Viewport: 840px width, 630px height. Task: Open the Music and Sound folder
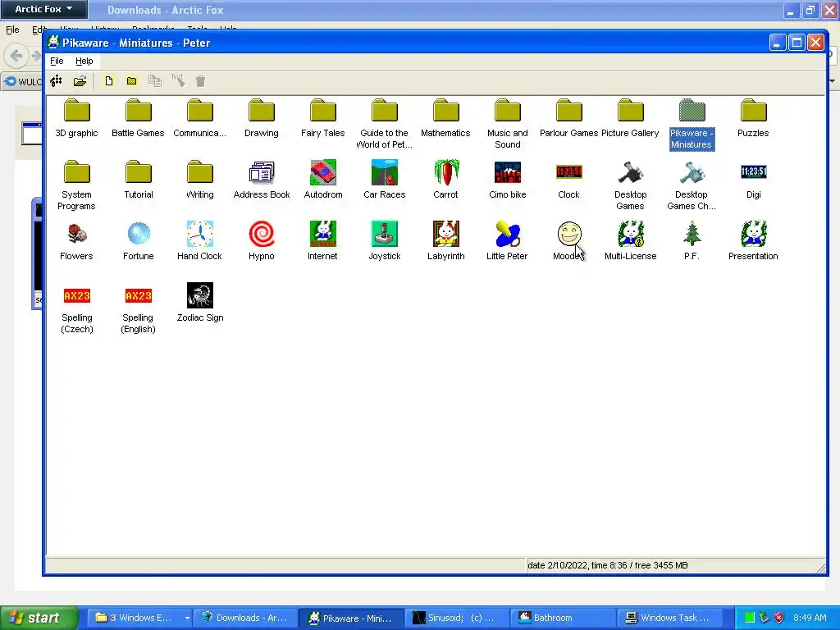click(x=507, y=125)
